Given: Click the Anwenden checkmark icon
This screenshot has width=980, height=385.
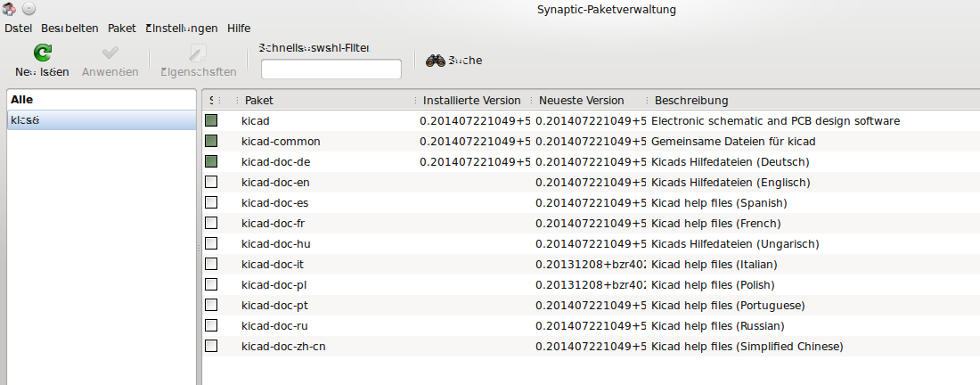Looking at the screenshot, I should pos(110,53).
